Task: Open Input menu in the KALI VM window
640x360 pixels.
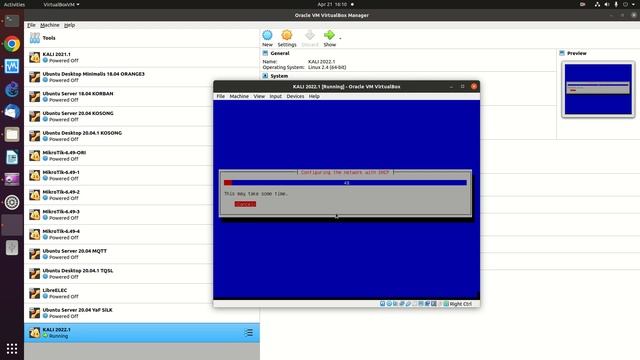Action: coord(276,96)
